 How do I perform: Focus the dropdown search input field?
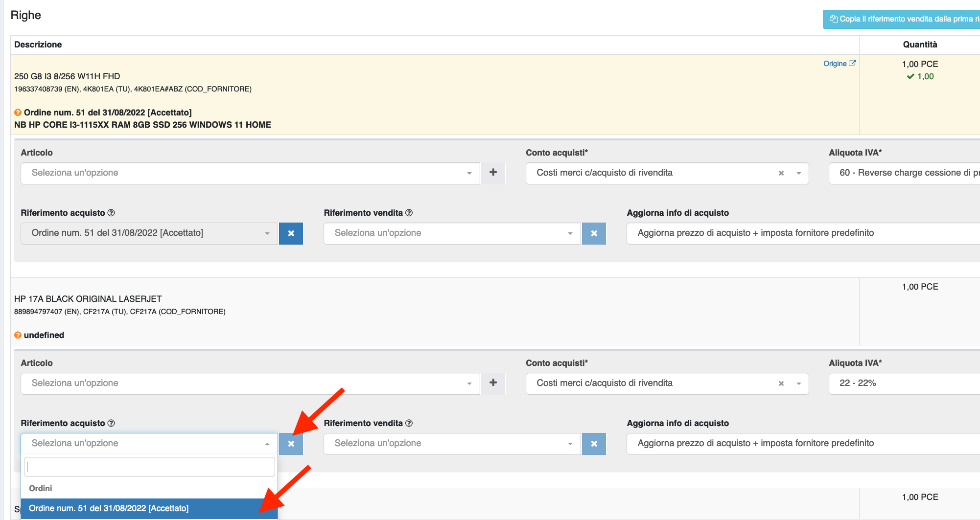click(x=149, y=467)
